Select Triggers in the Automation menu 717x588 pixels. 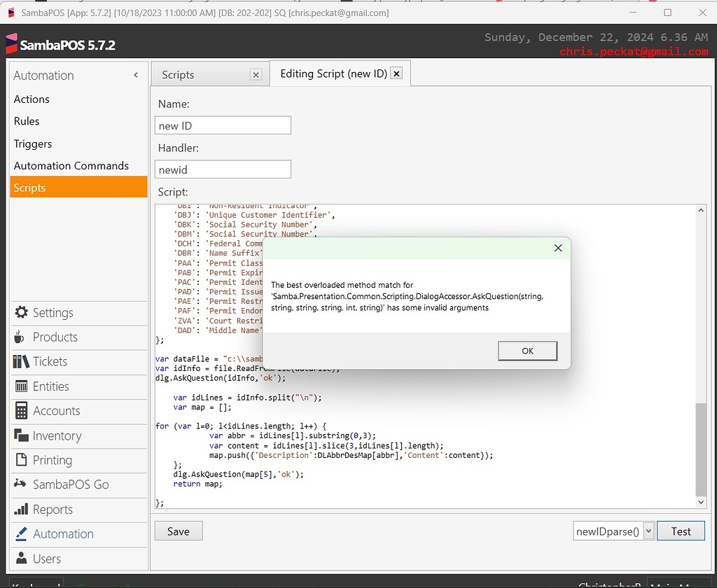pos(32,143)
